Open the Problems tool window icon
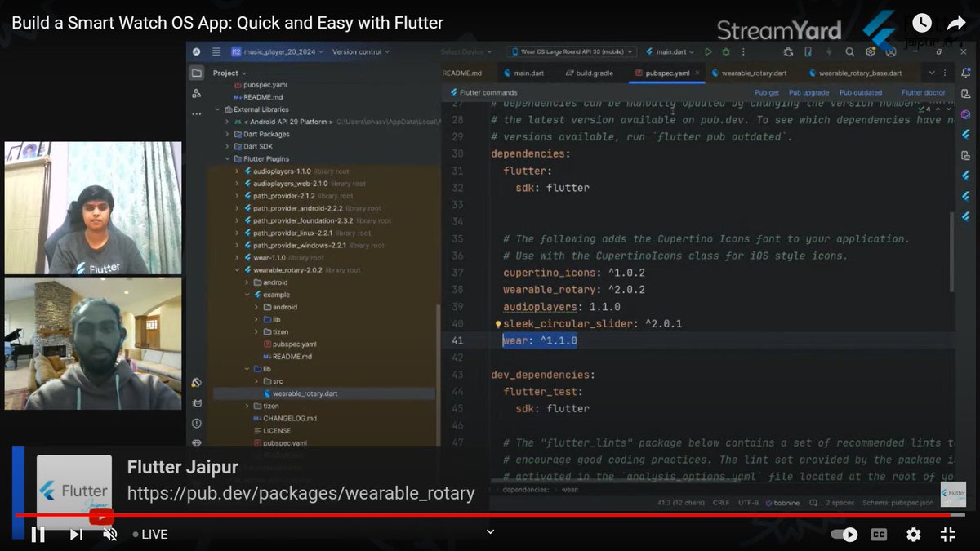 pos(197,423)
